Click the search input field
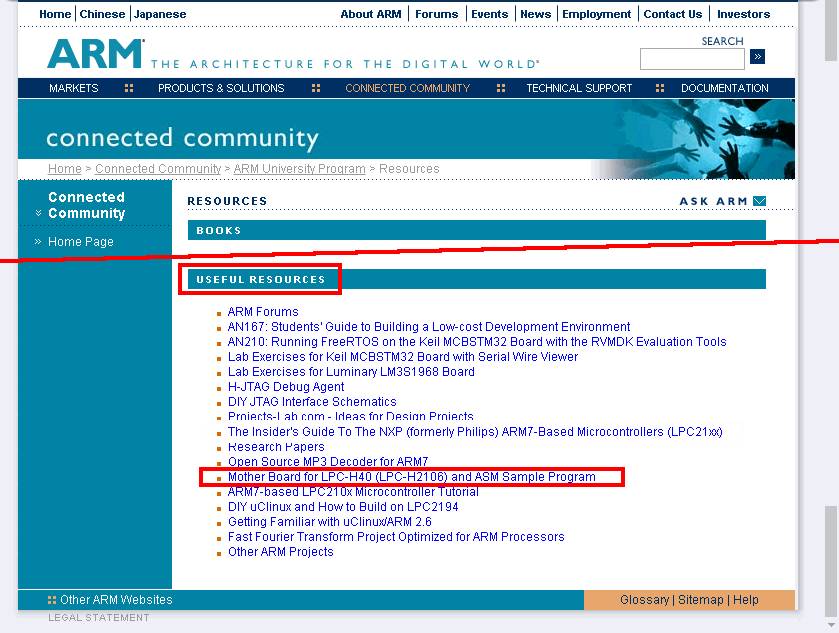The height and width of the screenshot is (633, 839). coord(692,58)
